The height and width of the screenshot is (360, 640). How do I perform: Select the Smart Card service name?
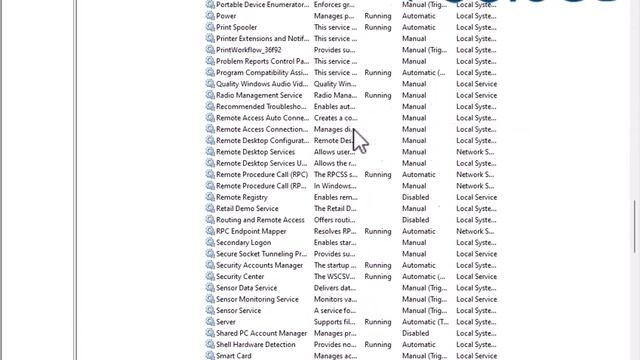[233, 356]
